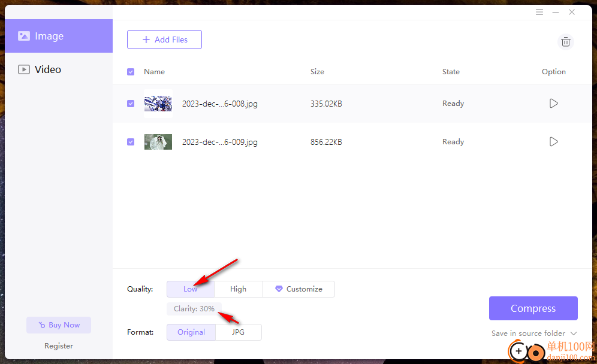The height and width of the screenshot is (364, 597).
Task: Select Low quality option
Action: click(191, 289)
